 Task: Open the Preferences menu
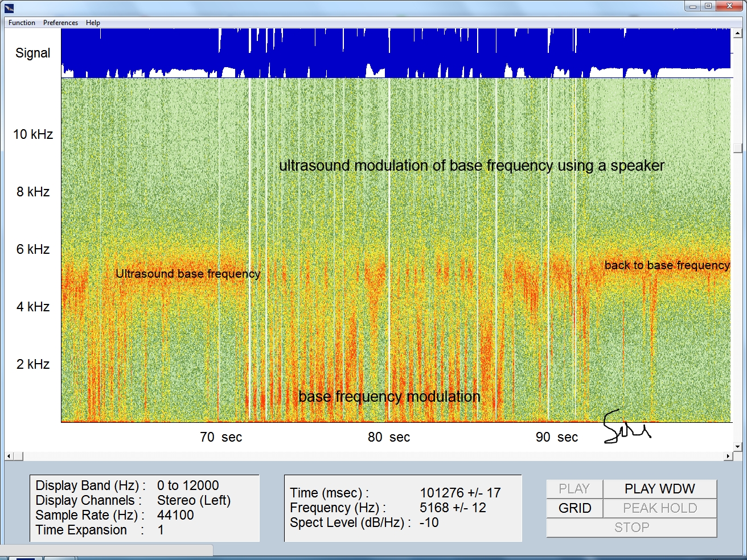tap(60, 23)
